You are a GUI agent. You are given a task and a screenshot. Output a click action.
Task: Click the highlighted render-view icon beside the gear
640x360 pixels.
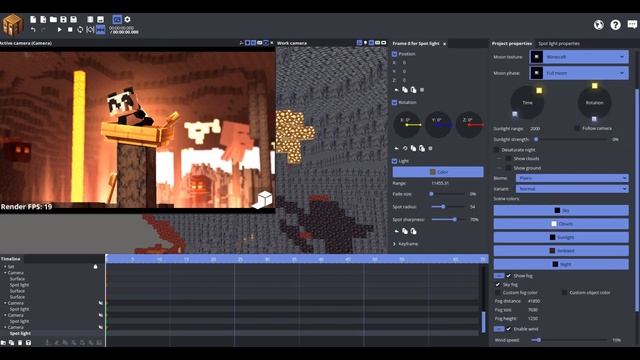point(117,19)
